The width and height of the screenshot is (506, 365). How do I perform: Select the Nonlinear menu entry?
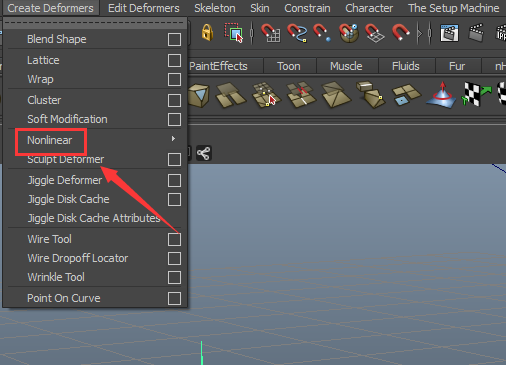[50, 140]
